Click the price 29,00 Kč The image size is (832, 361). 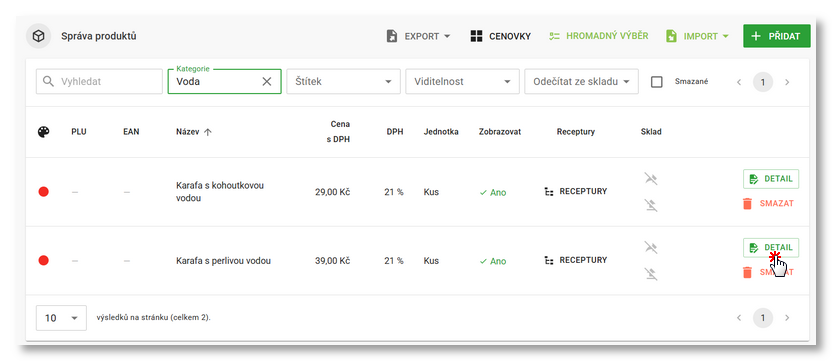click(333, 192)
